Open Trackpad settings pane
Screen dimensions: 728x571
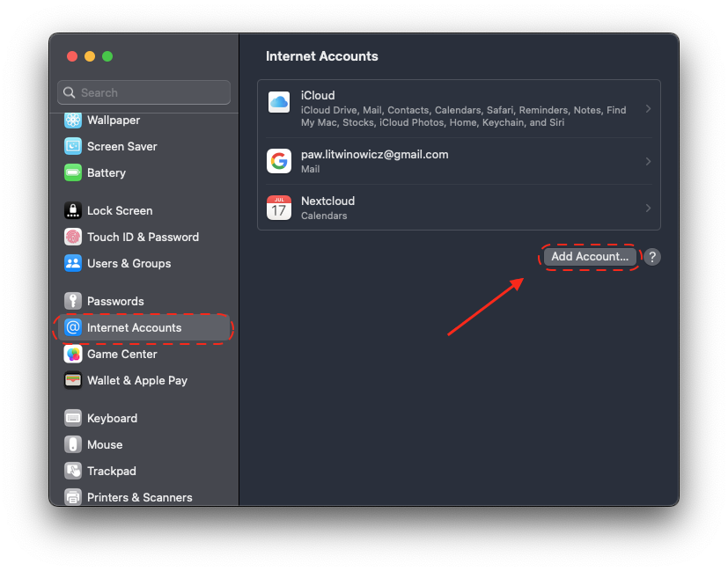pyautogui.click(x=111, y=472)
